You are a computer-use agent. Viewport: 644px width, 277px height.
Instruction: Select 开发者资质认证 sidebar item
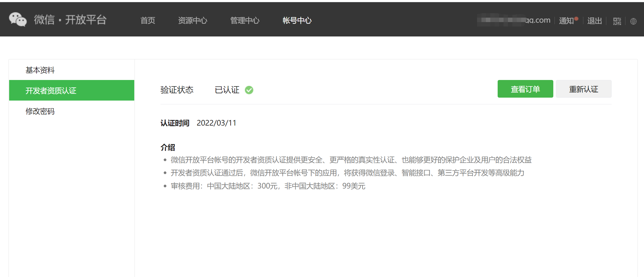coord(72,90)
